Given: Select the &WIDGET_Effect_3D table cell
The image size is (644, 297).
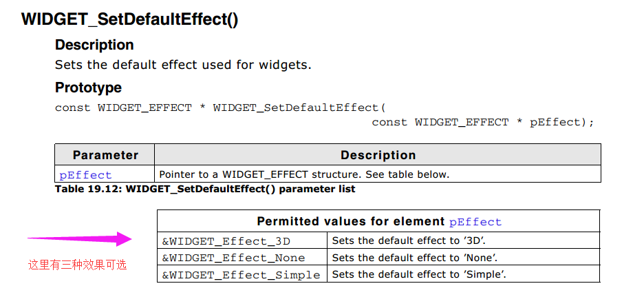Looking at the screenshot, I should pos(242,240).
